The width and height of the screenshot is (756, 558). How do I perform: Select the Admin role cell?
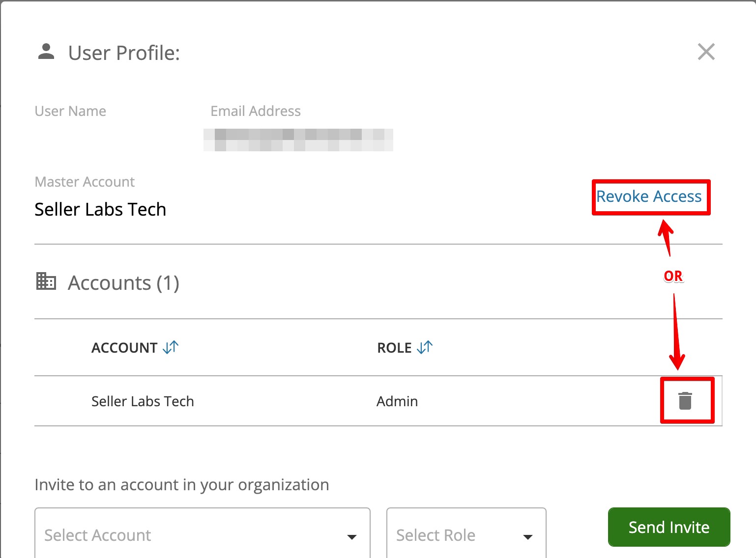pos(397,401)
